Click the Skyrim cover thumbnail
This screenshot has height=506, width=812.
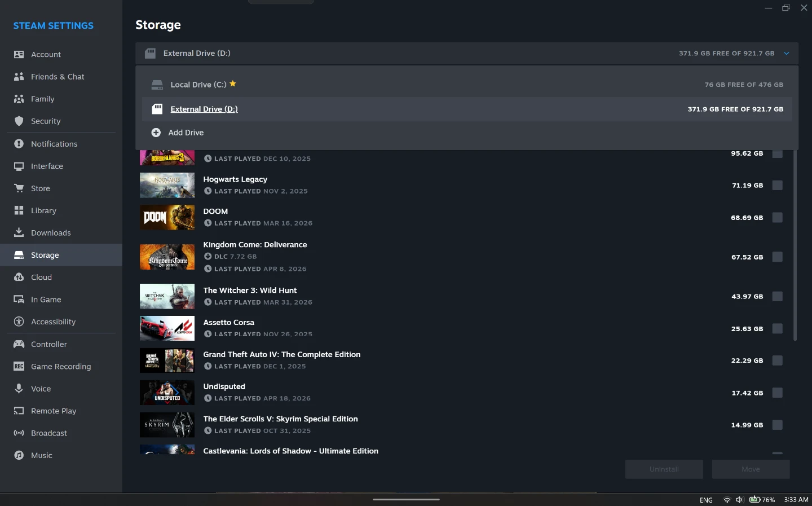167,425
